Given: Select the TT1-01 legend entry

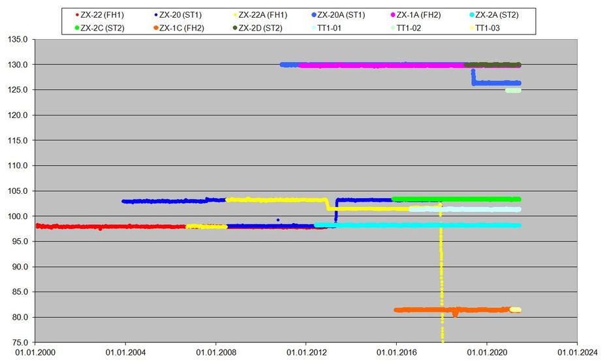Looking at the screenshot, I should pos(331,28).
